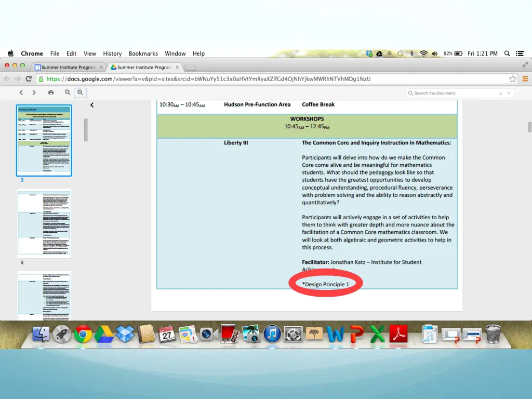Select the partially visible third thumbnail page

[44, 296]
